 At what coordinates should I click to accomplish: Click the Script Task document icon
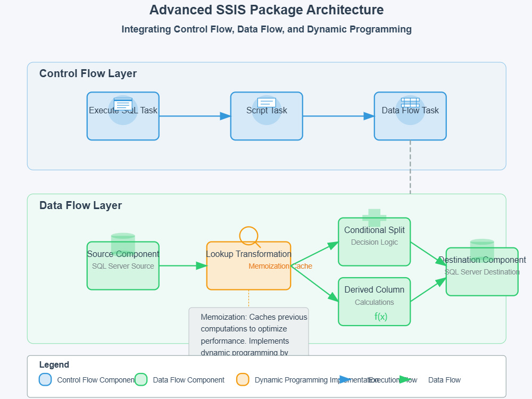(x=267, y=103)
